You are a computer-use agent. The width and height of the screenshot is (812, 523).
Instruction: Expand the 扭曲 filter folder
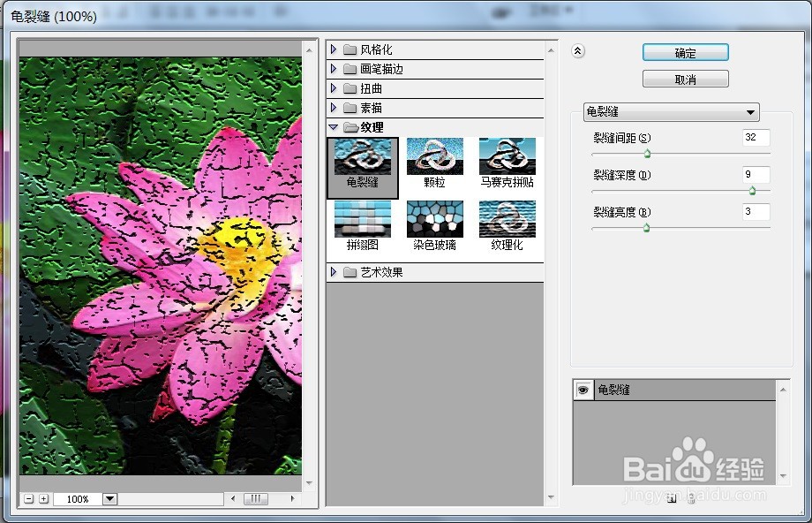(x=334, y=88)
